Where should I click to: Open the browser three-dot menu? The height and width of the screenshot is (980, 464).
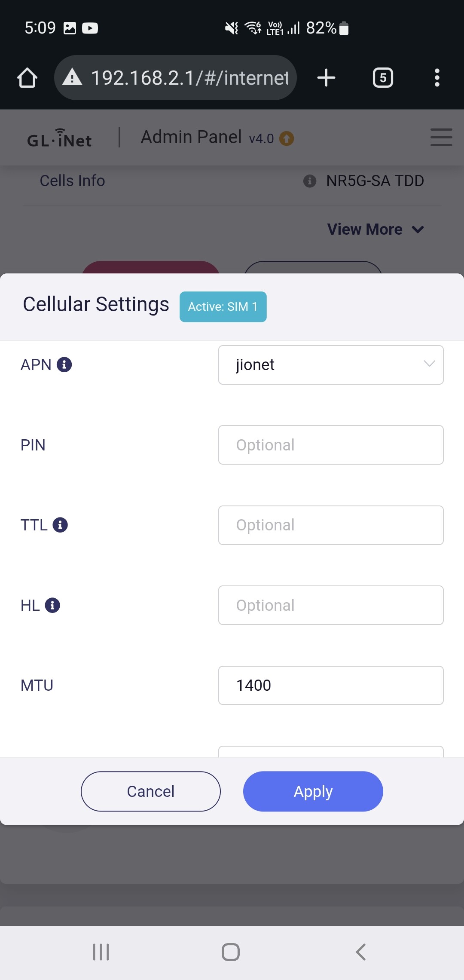437,78
